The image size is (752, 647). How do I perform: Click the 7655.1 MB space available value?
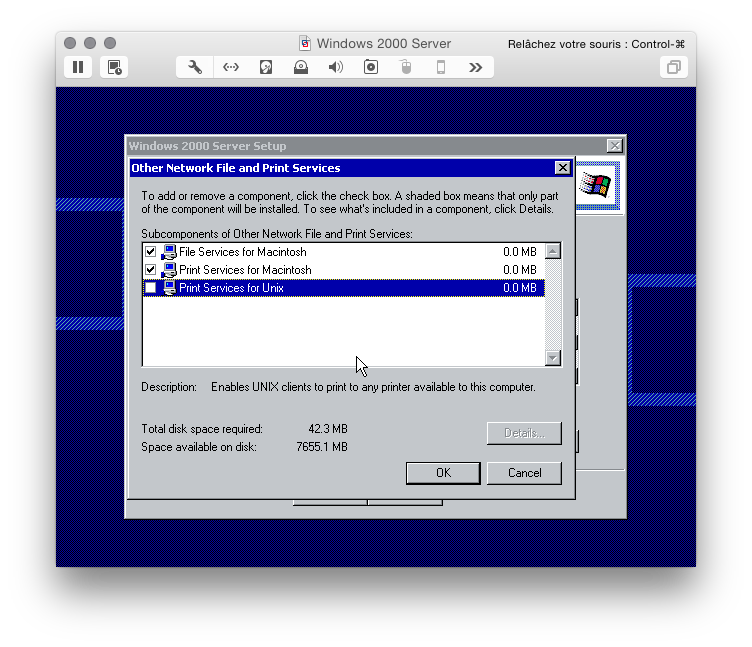[x=322, y=447]
